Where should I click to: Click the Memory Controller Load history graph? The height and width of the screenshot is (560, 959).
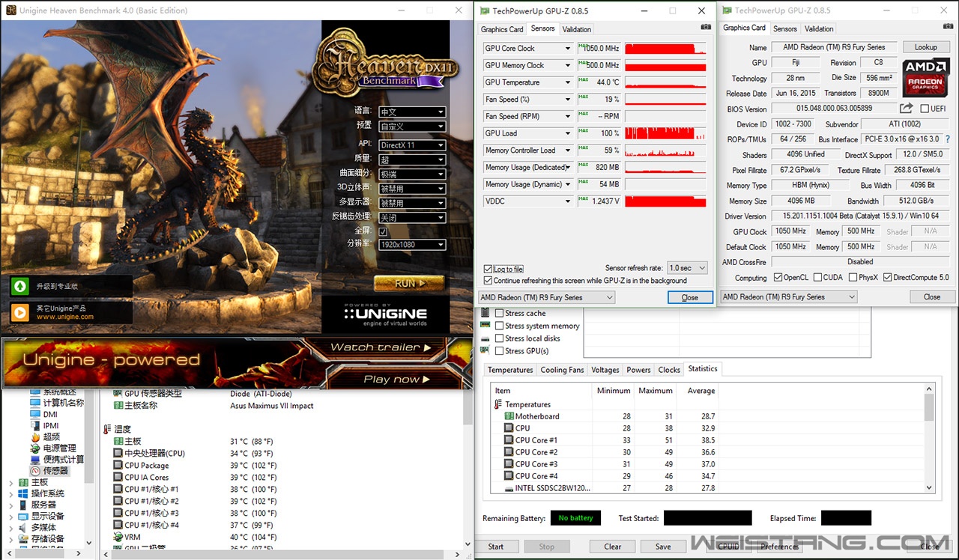[x=665, y=150]
